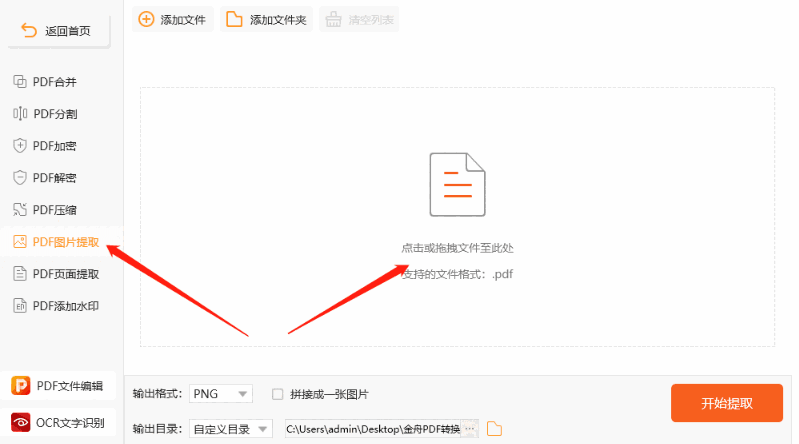Click the orange PDF文件编辑 app icon
This screenshot has width=799, height=444.
click(20, 385)
